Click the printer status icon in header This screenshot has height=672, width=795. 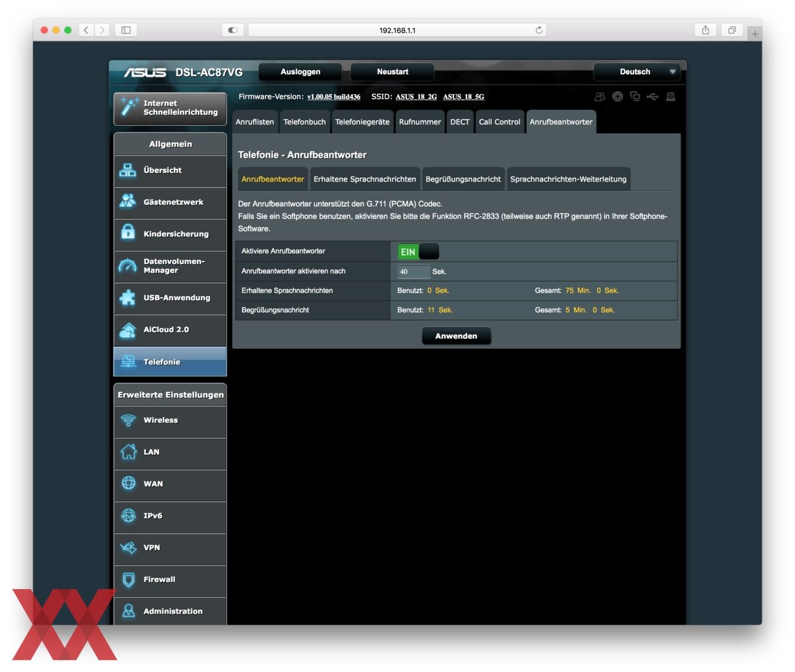click(670, 96)
